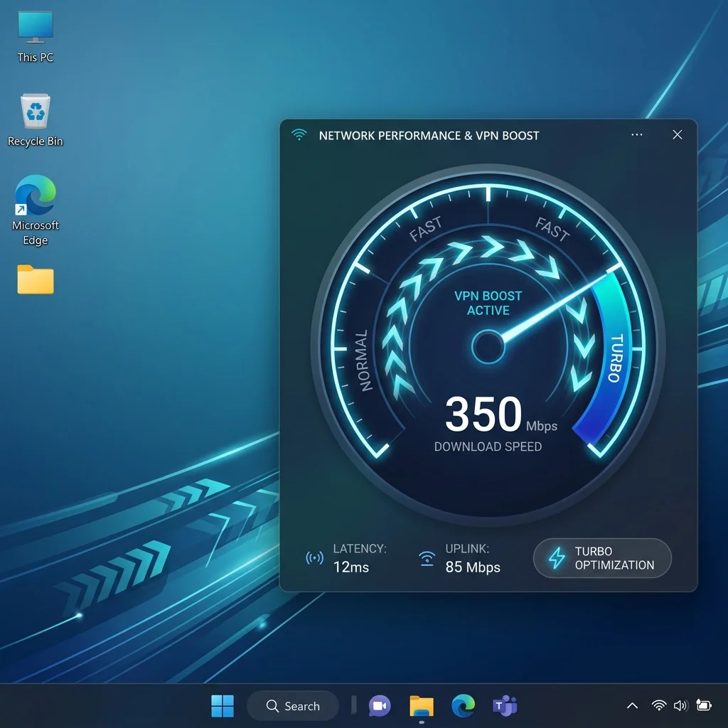Click the DOWNLOAD SPEED label

tap(488, 446)
